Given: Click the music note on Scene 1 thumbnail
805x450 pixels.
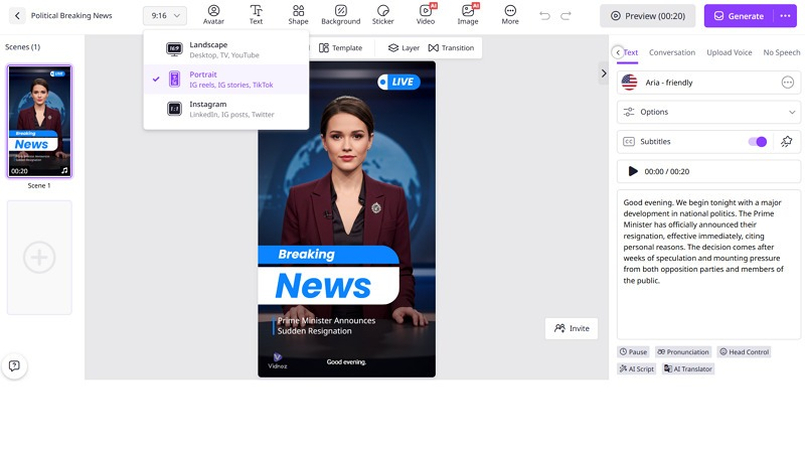Looking at the screenshot, I should click(65, 171).
